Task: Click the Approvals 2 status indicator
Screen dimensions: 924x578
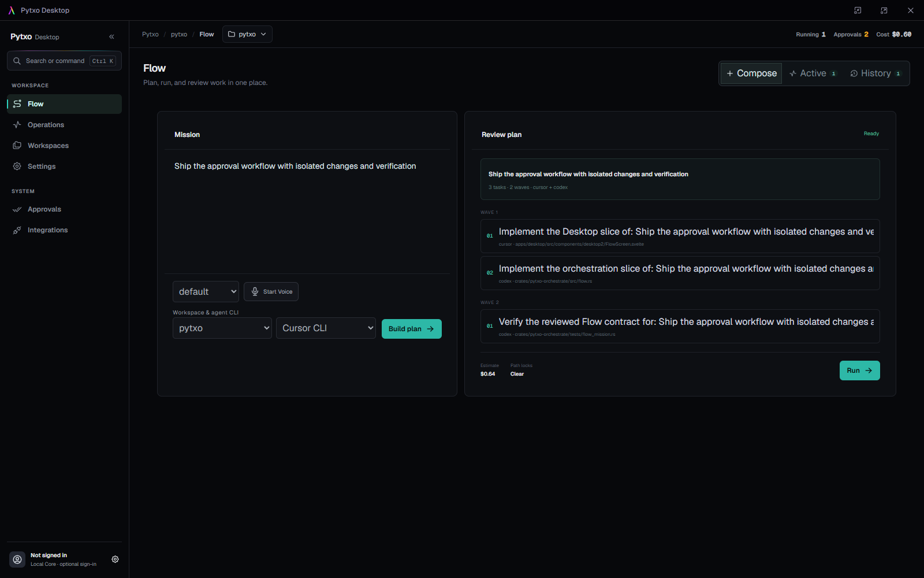Action: tap(851, 35)
